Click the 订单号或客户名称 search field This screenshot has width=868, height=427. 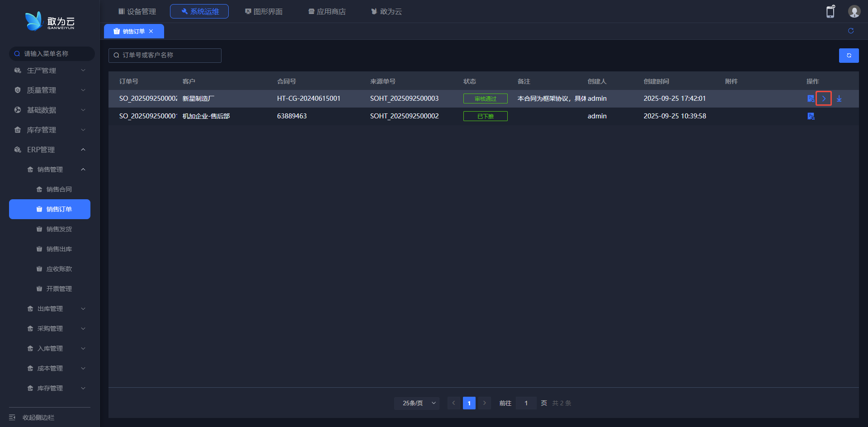tap(165, 55)
